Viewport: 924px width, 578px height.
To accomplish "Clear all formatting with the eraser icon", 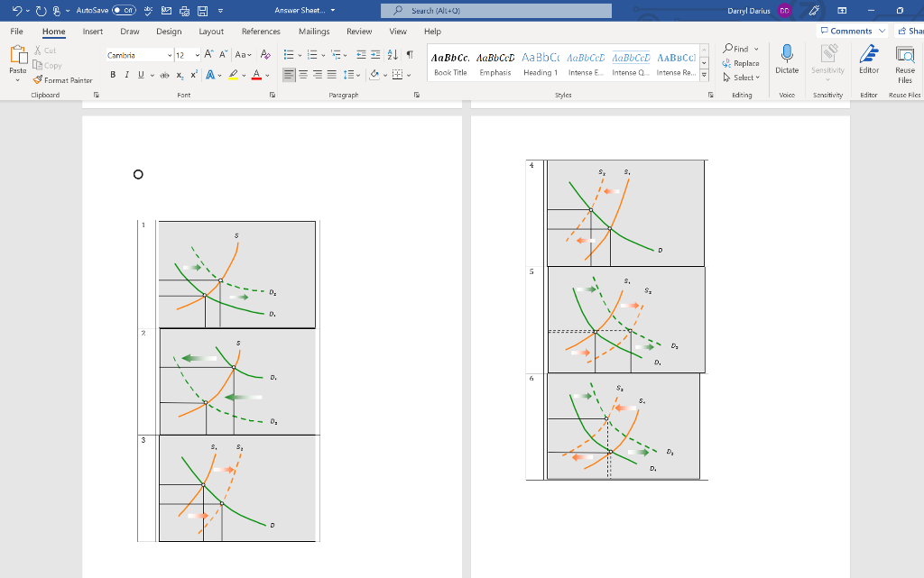I will (x=266, y=55).
